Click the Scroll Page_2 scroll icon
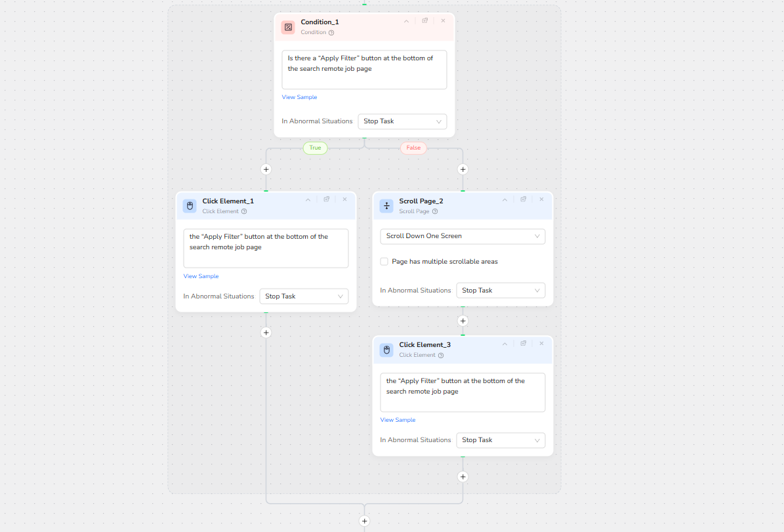The width and height of the screenshot is (784, 532). [386, 206]
